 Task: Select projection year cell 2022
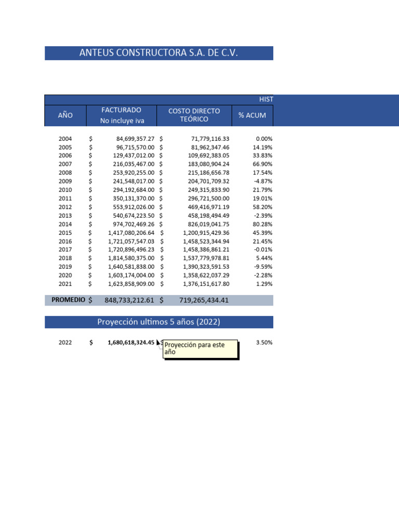65,343
